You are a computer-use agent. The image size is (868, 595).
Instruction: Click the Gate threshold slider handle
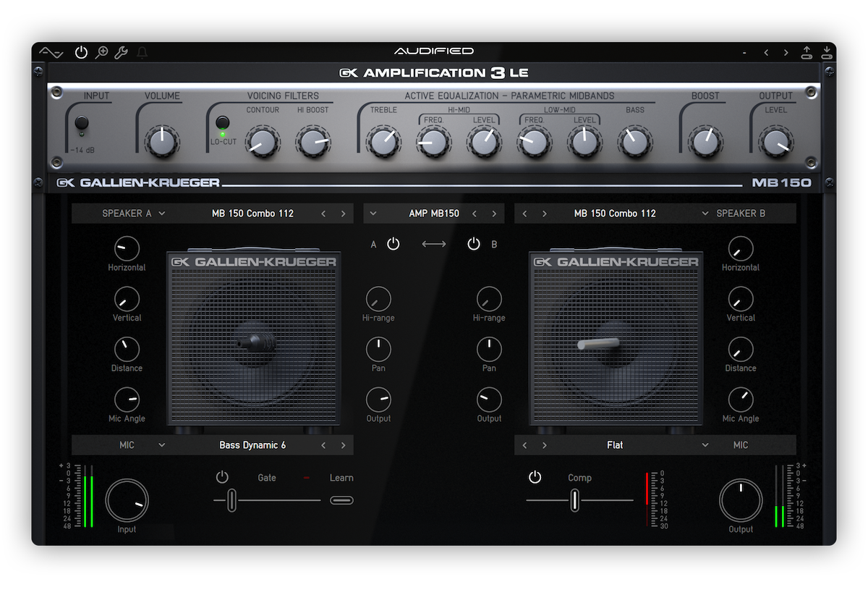(x=231, y=500)
